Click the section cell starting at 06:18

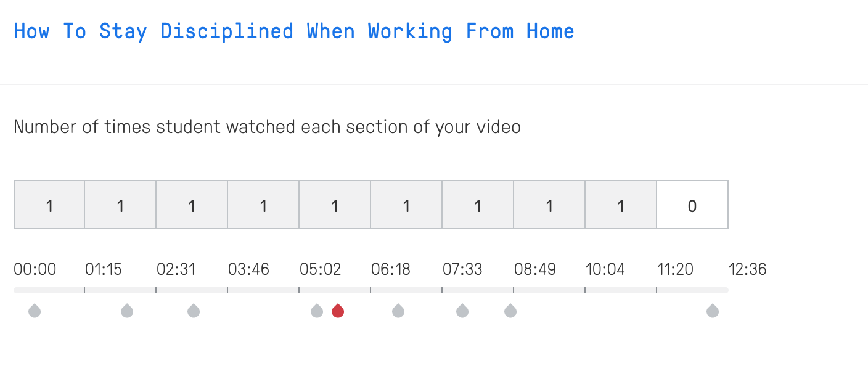click(406, 205)
